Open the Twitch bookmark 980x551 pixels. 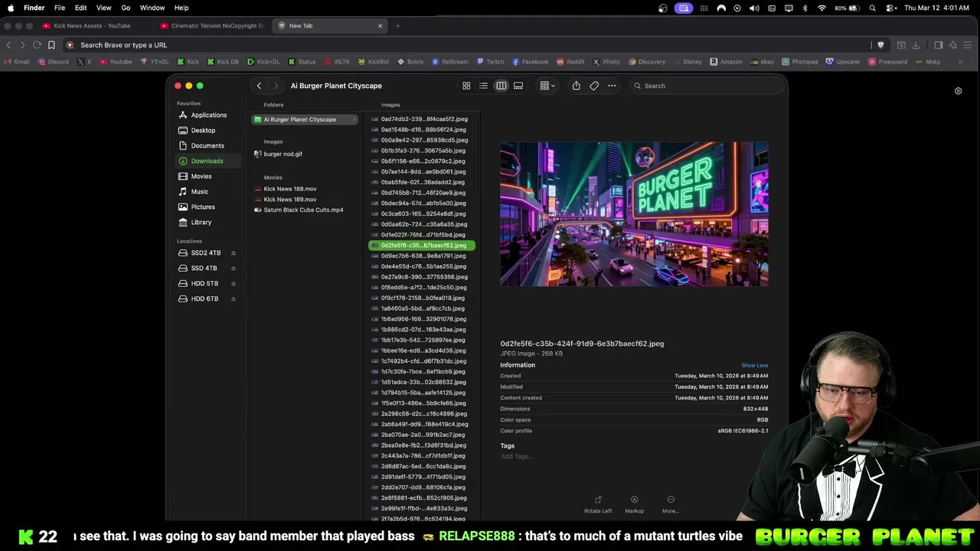tap(489, 62)
